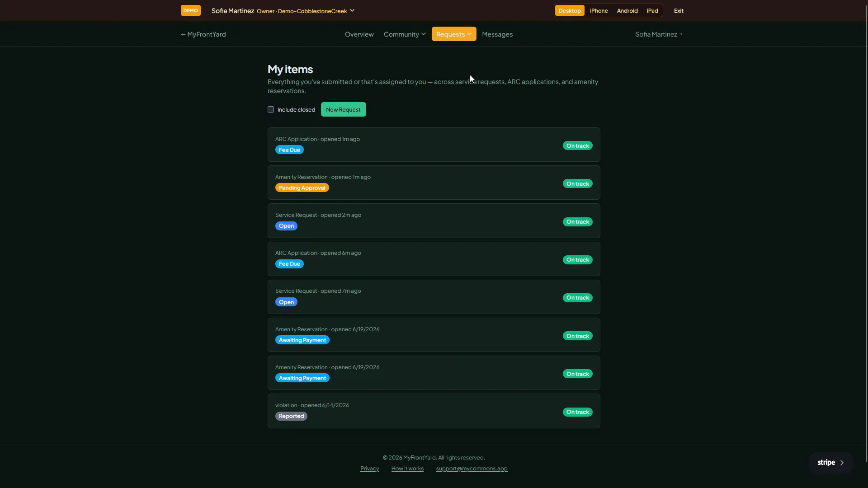Open Service Request opened 2m ago
Viewport: 868px width, 488px height.
click(x=434, y=221)
